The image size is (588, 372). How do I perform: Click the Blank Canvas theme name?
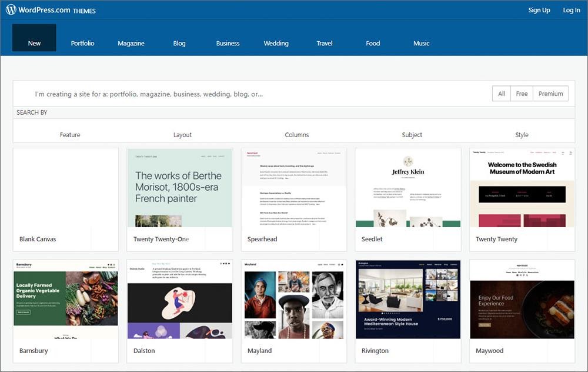(x=38, y=239)
